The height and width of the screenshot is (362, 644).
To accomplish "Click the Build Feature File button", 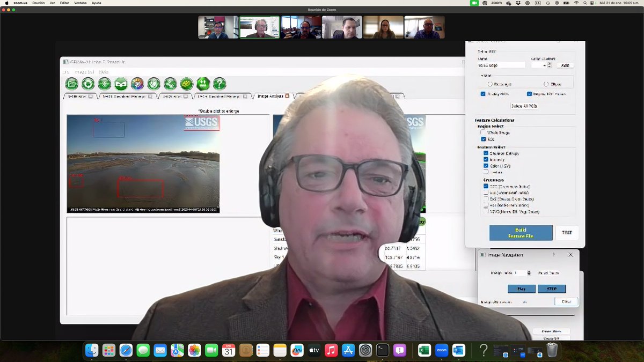I will click(x=521, y=233).
